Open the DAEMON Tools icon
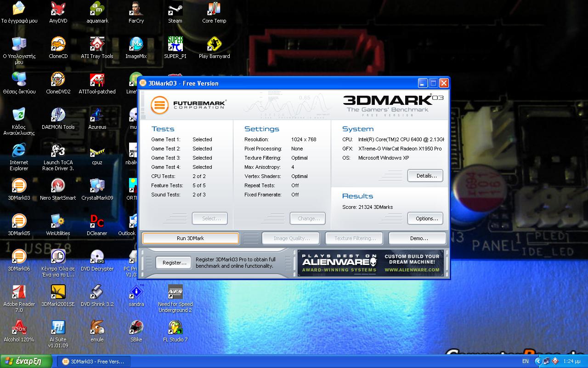The height and width of the screenshot is (368, 588). click(58, 119)
